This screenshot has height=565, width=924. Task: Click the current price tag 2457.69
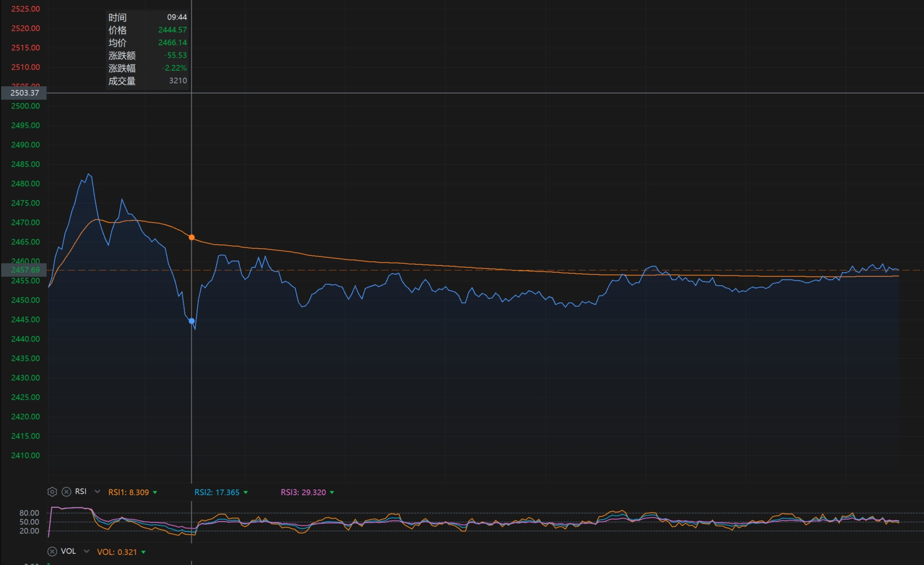pyautogui.click(x=24, y=270)
